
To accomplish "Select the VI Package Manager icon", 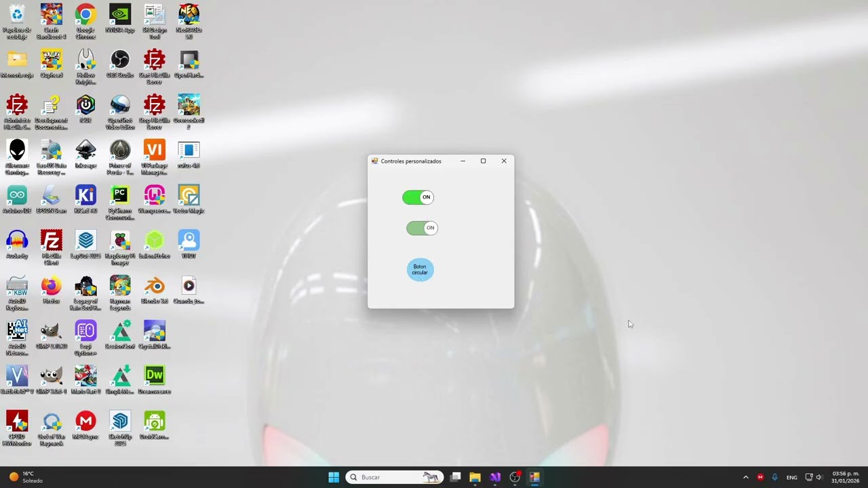I will 155,157.
